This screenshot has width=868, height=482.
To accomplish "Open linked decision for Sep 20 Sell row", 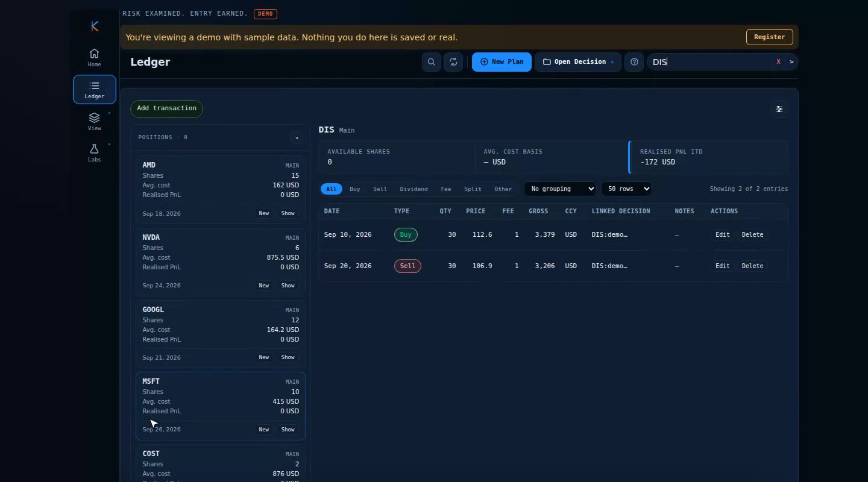I will coord(609,266).
